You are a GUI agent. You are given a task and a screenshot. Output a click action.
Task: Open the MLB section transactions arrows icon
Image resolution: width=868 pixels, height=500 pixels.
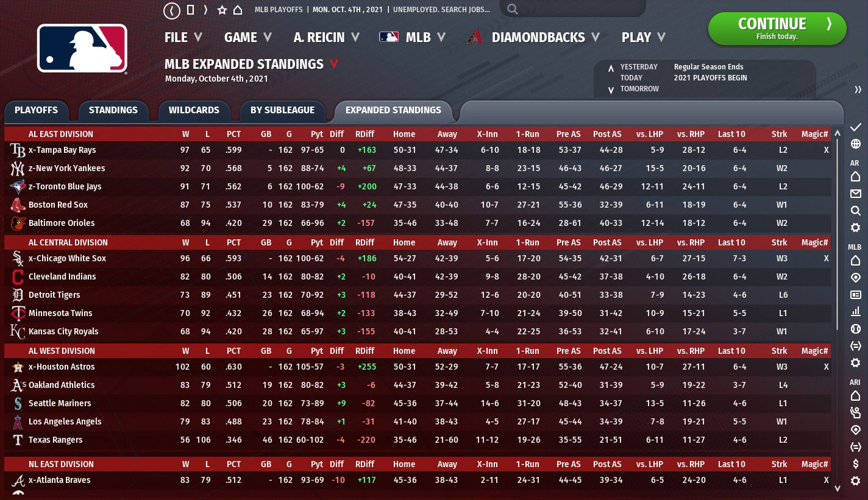(x=855, y=346)
